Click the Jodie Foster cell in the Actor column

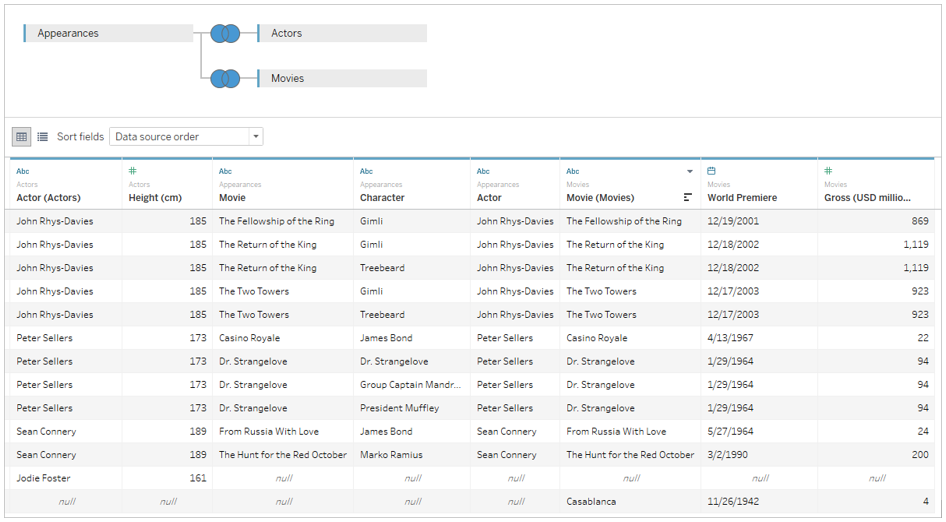click(x=43, y=478)
